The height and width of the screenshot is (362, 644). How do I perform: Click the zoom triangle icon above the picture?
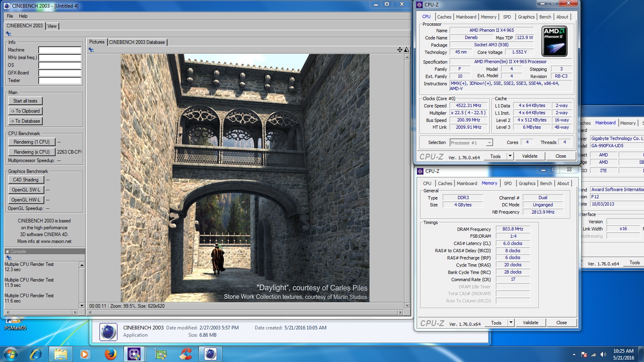click(x=407, y=50)
